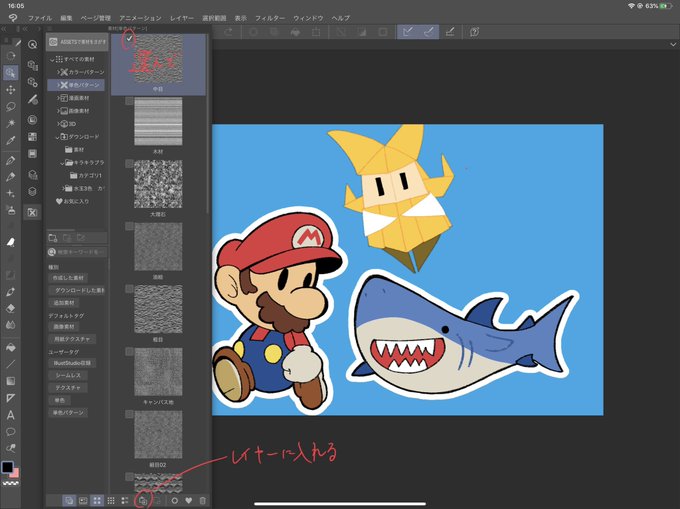The width and height of the screenshot is (680, 509).
Task: Switch material list to large thumbnails
Action: click(97, 501)
